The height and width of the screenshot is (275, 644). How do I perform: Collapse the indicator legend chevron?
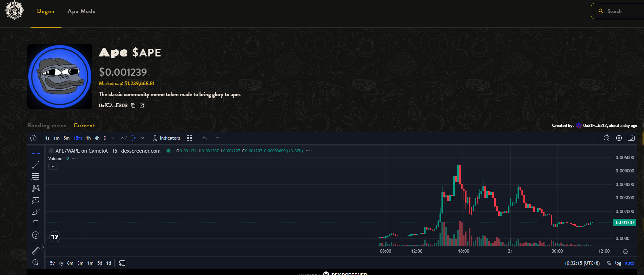click(x=53, y=167)
